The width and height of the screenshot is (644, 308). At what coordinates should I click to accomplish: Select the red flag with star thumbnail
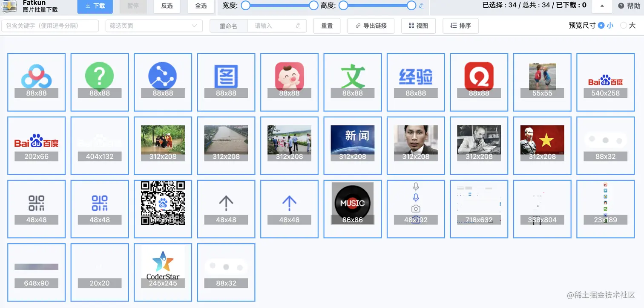click(x=542, y=146)
